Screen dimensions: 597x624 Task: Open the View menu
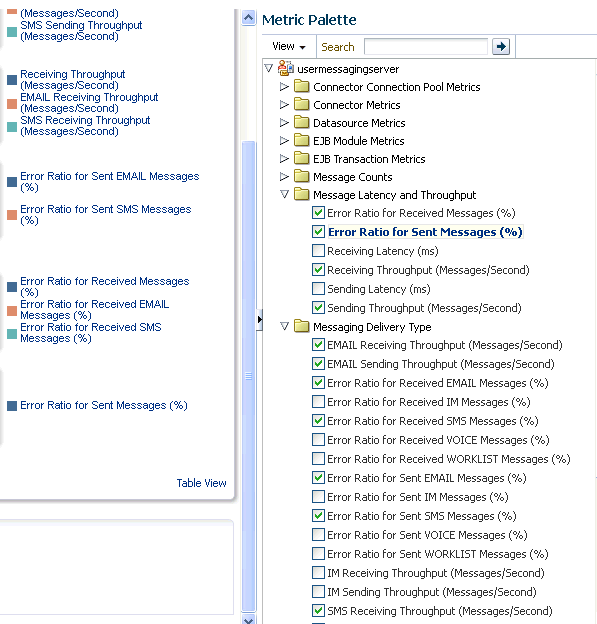pos(289,47)
